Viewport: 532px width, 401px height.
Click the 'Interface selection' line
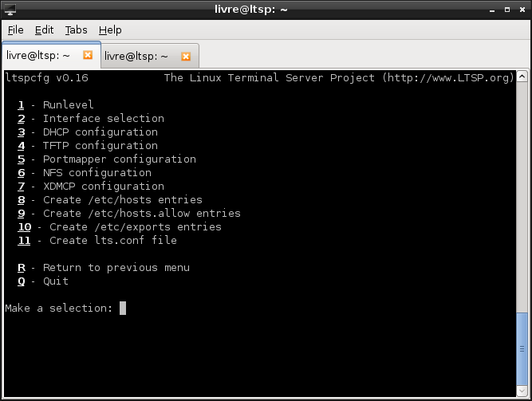point(91,119)
